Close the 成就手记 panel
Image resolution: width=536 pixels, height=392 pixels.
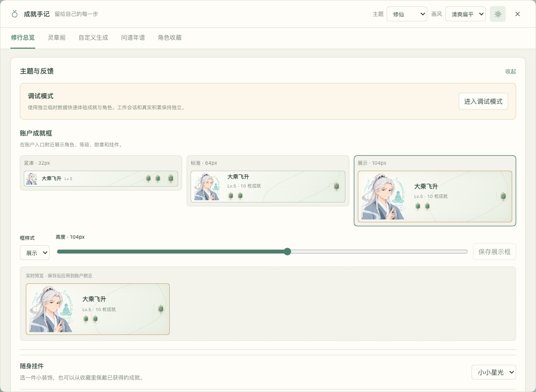(x=518, y=14)
